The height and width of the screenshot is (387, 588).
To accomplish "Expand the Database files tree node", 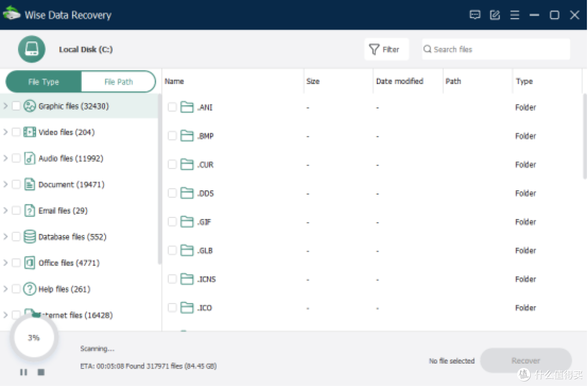I will [5, 237].
